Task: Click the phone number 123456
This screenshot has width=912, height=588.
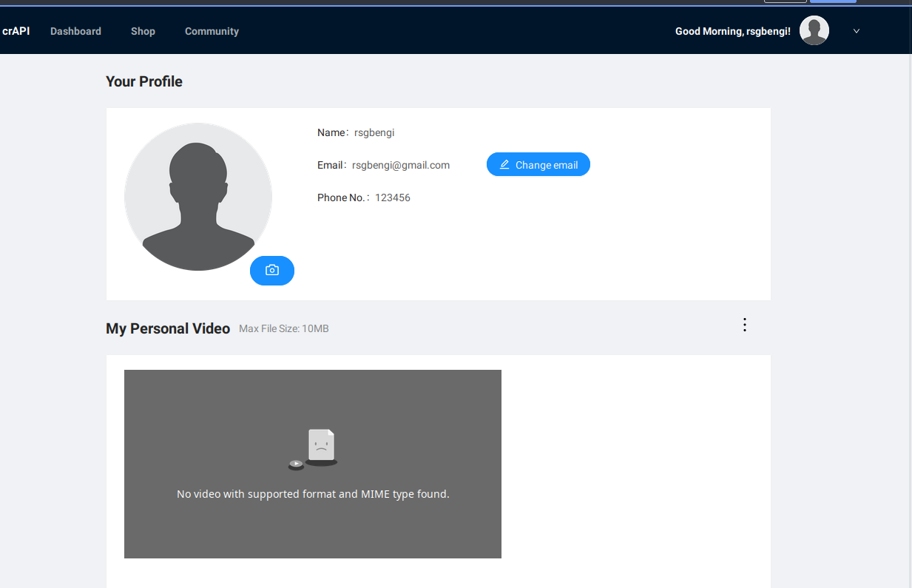Action: [x=392, y=197]
